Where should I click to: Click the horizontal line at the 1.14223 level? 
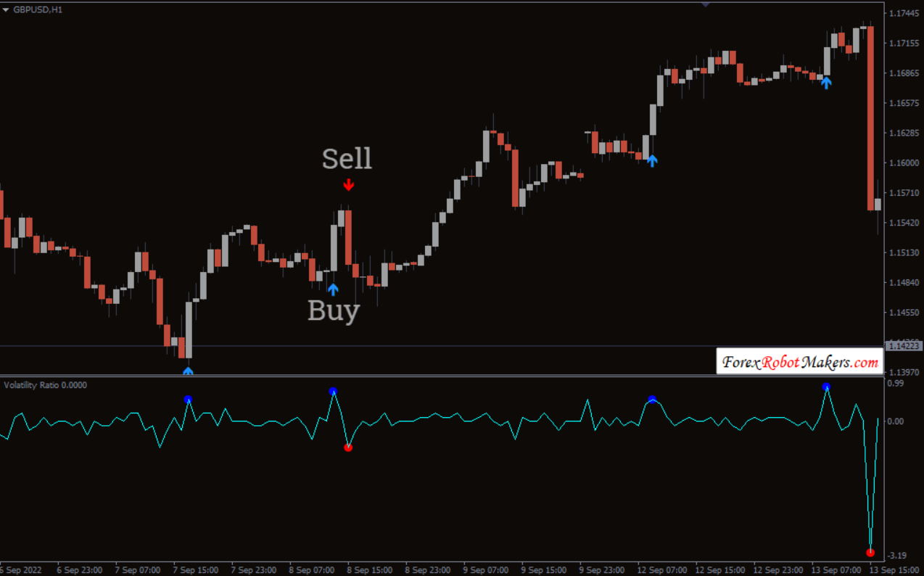tap(435, 346)
